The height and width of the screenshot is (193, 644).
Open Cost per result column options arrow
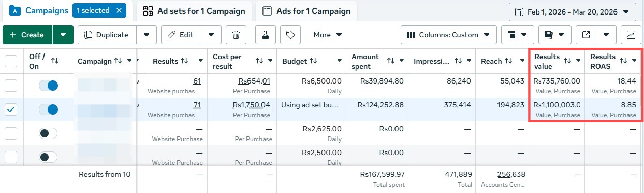pyautogui.click(x=270, y=61)
